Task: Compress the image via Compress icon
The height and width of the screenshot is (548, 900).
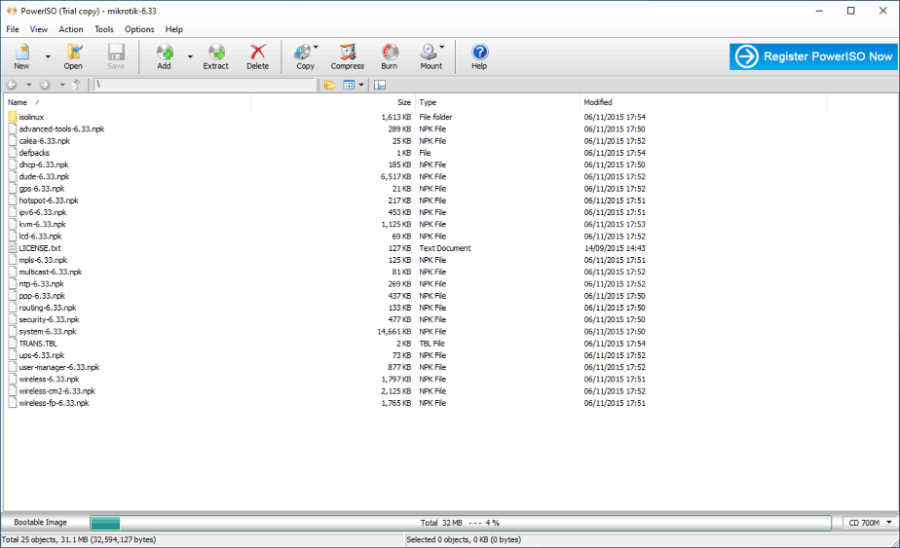Action: 347,52
